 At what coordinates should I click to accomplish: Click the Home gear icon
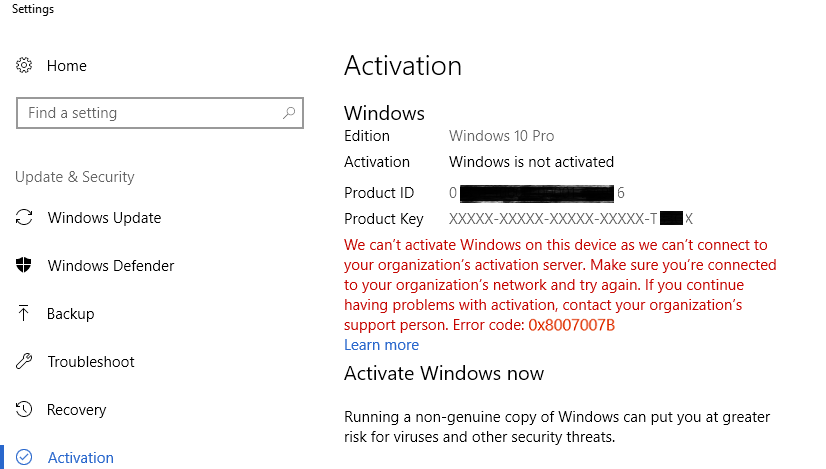coord(24,66)
